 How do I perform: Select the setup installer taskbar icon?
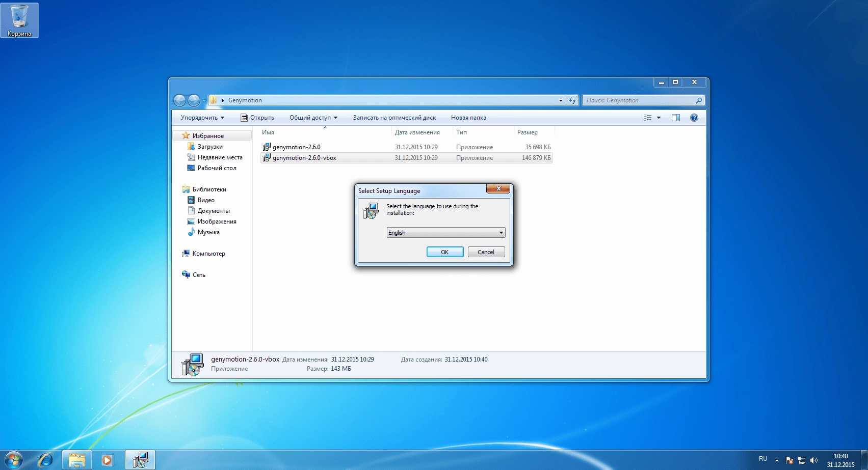coord(140,460)
